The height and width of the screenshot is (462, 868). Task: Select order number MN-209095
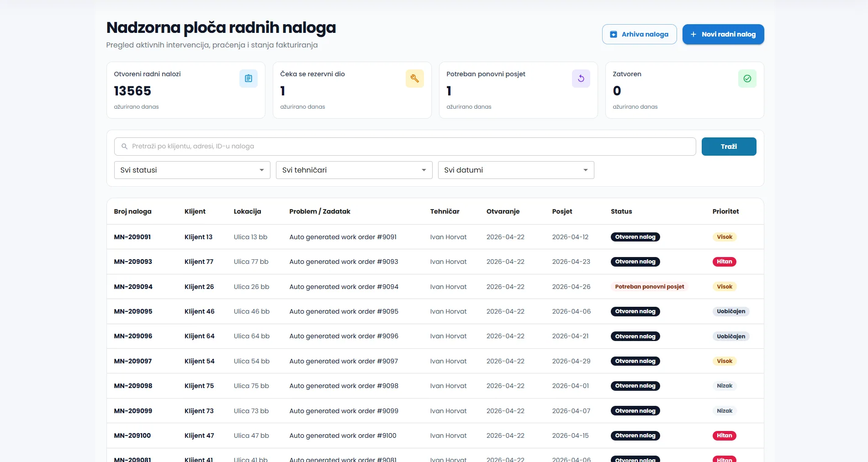point(133,311)
